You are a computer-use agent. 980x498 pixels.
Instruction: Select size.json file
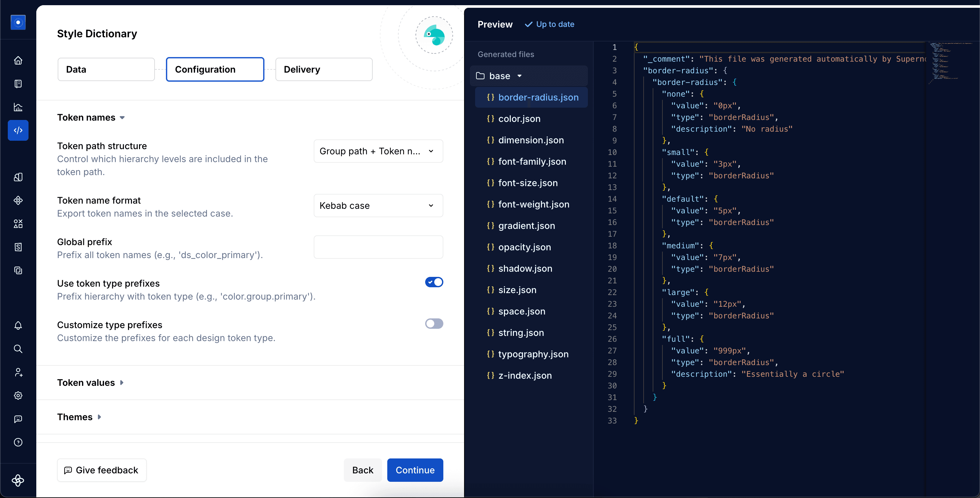531,290
